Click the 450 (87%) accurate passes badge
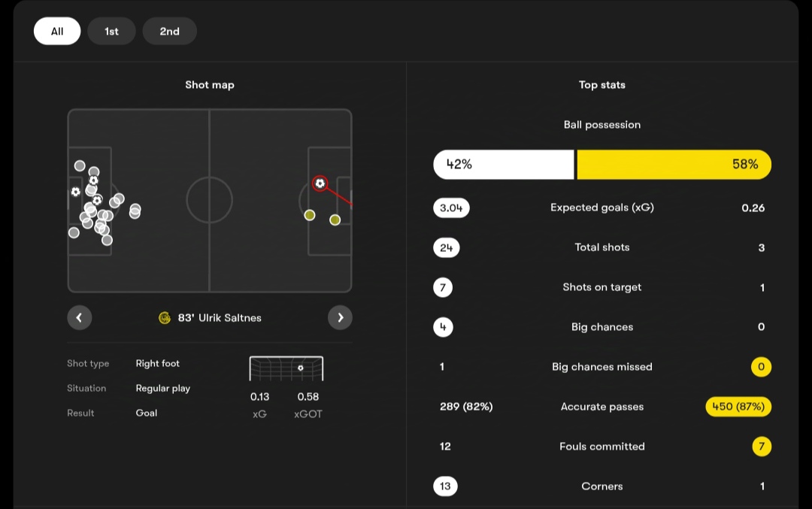The image size is (812, 509). click(738, 407)
